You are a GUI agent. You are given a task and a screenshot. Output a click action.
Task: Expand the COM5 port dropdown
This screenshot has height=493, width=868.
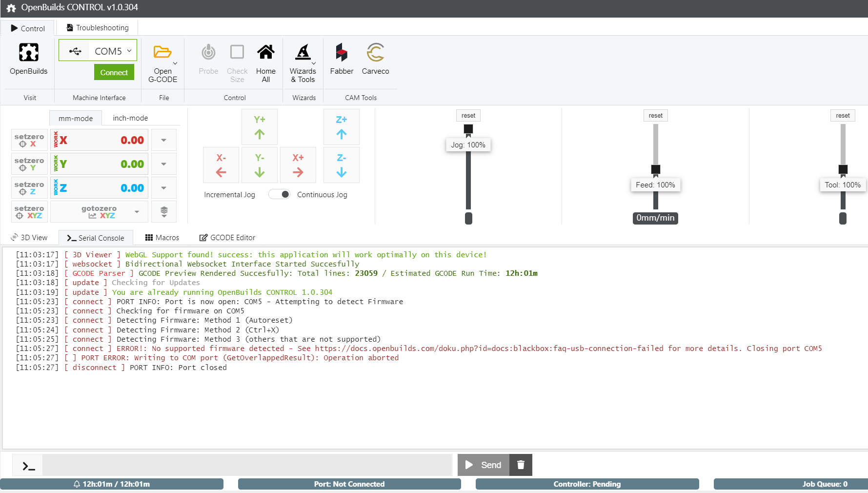tap(129, 51)
